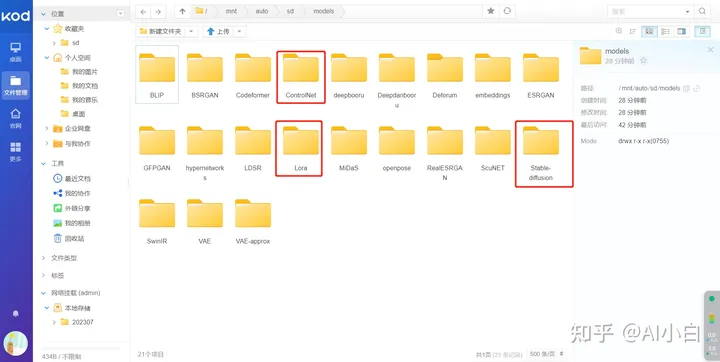
Task: Add current path to favorites star
Action: (x=491, y=11)
